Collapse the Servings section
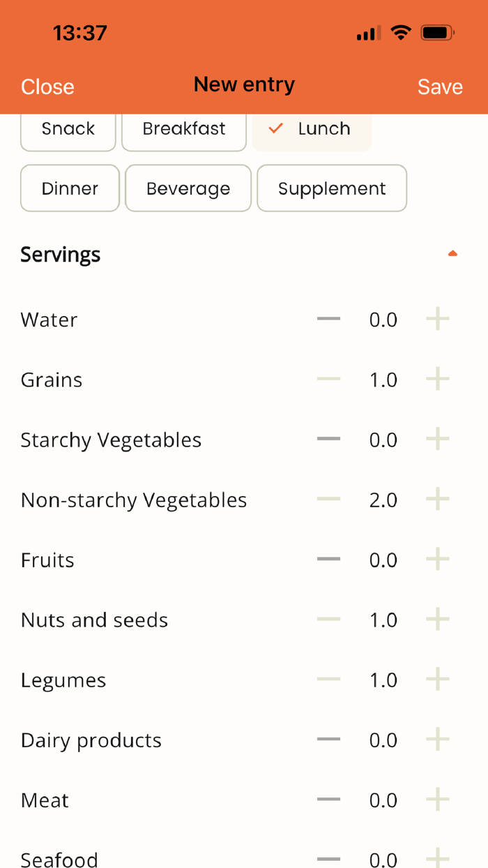This screenshot has height=868, width=488. click(x=452, y=253)
